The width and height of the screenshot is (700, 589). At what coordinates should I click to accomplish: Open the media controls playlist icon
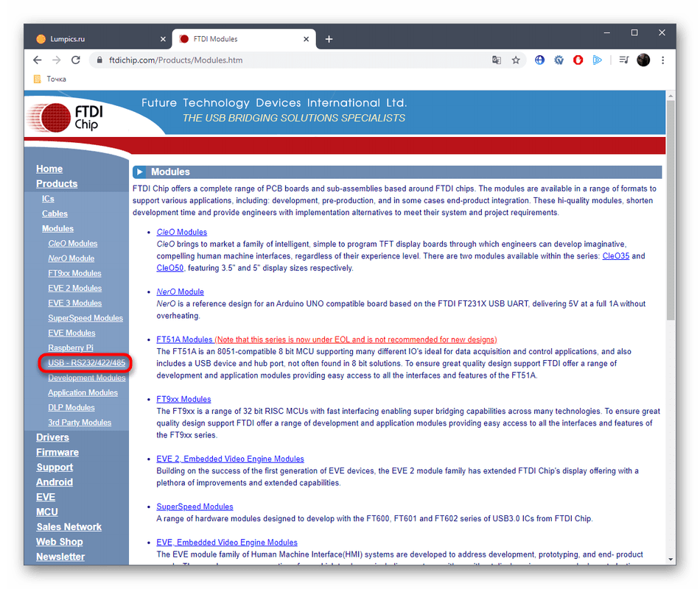click(x=623, y=60)
